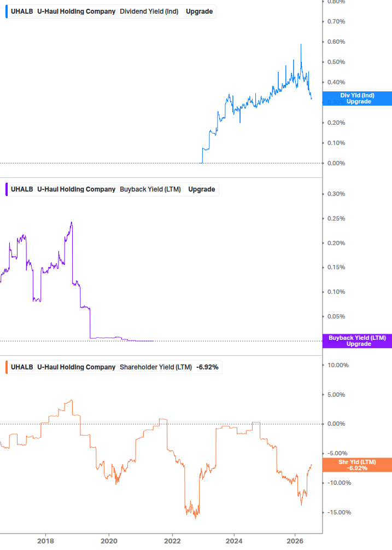Select UHALB ticker in Buyback Yield legend
Viewport: 392px width, 550px height.
click(x=22, y=189)
